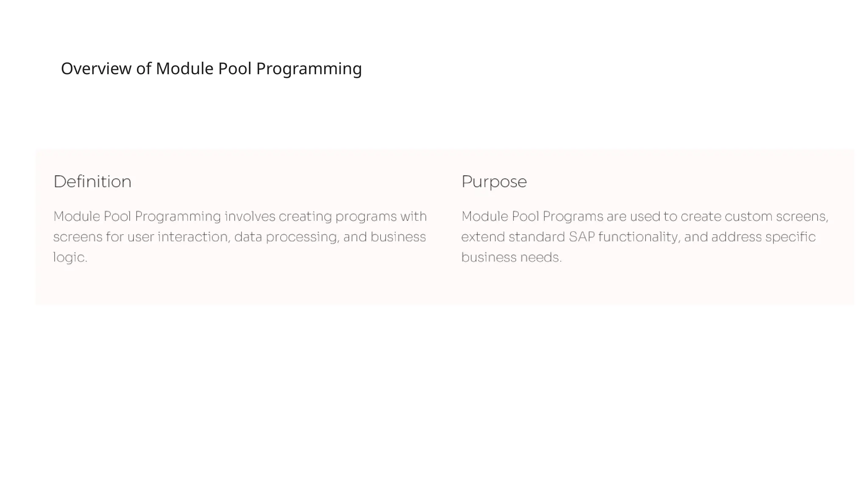This screenshot has width=868, height=488.
Task: Click the word 'logic.' ending the Definition text
Action: [x=70, y=257]
